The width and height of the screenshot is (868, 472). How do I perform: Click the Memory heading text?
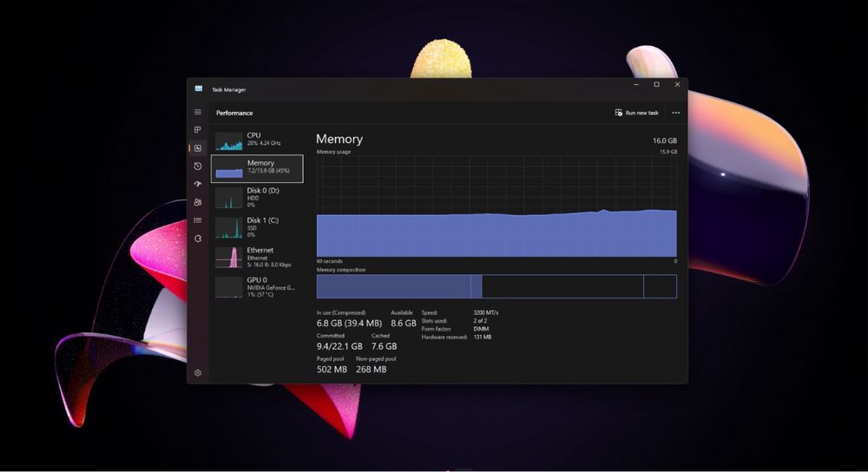[x=339, y=139]
